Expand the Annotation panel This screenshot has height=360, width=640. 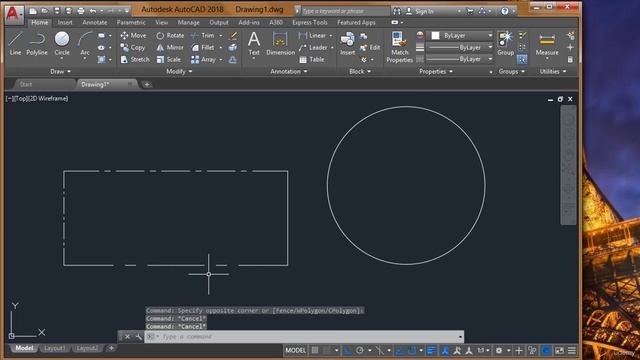click(289, 71)
